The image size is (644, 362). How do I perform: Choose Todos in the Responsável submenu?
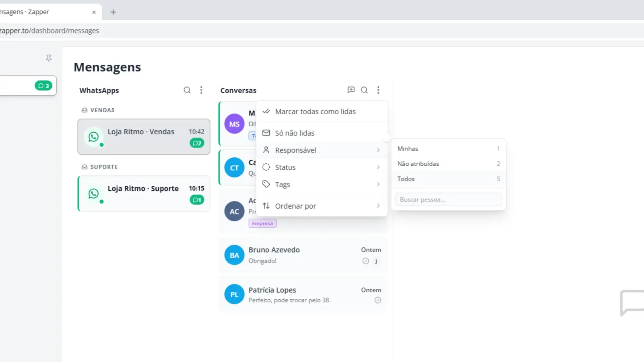[x=448, y=179]
